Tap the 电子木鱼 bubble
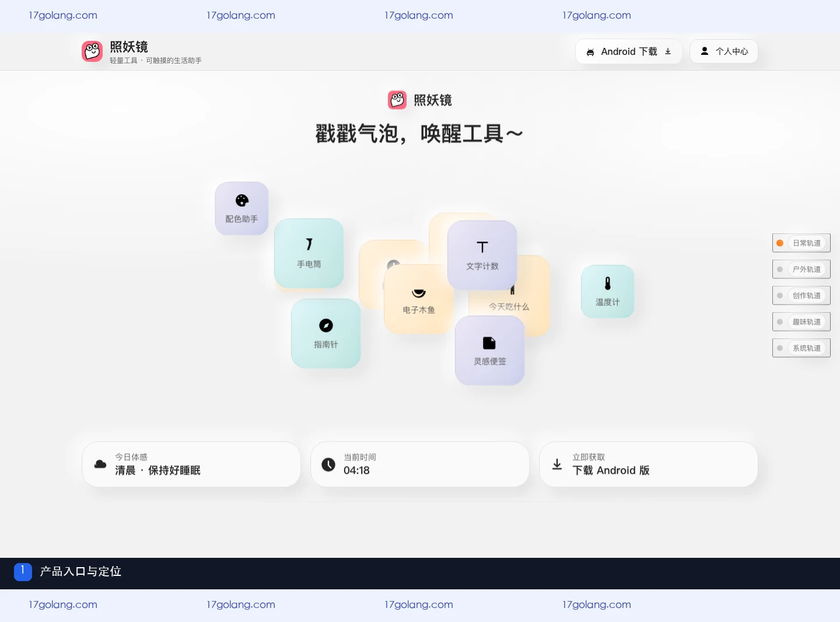 (x=418, y=299)
